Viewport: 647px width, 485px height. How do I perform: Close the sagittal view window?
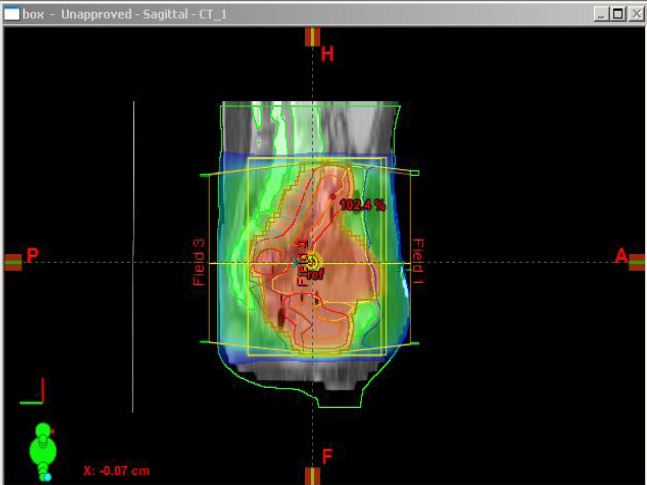(633, 12)
